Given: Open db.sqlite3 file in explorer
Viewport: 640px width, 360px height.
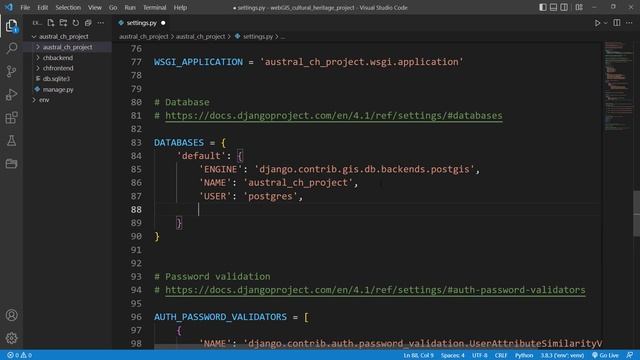Looking at the screenshot, I should point(56,79).
